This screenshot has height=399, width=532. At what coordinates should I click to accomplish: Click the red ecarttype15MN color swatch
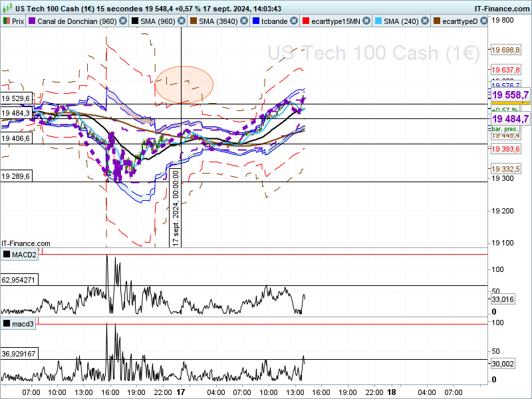tap(306, 21)
